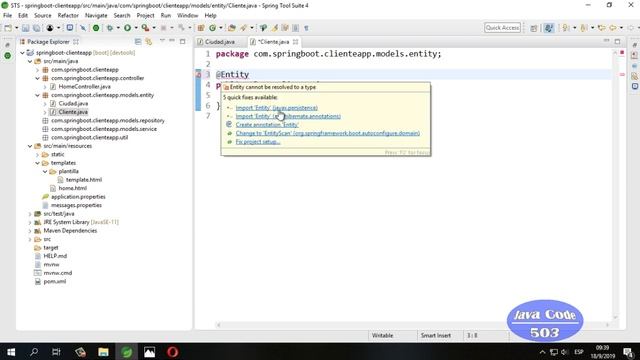Image resolution: width=640 pixels, height=360 pixels.
Task: Open File Explorer from taskbar
Action: pos(103,352)
